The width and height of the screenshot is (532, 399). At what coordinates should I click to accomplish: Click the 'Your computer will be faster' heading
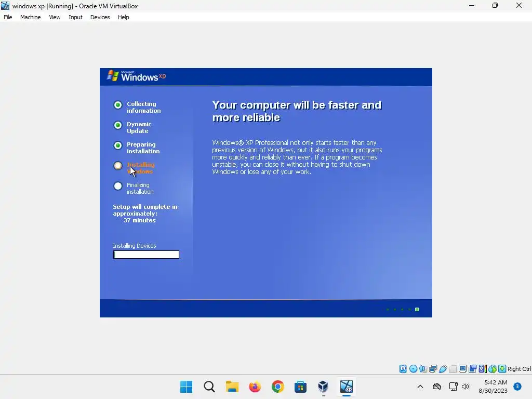(297, 111)
